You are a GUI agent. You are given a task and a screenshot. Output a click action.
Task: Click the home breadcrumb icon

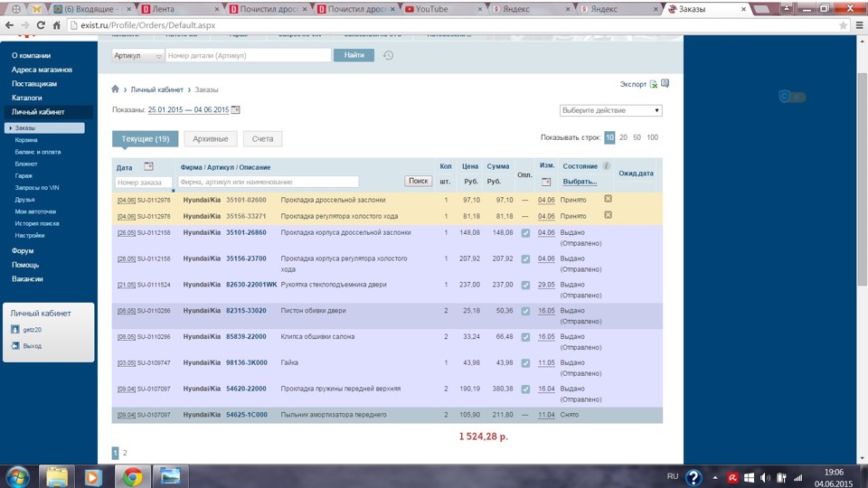115,89
